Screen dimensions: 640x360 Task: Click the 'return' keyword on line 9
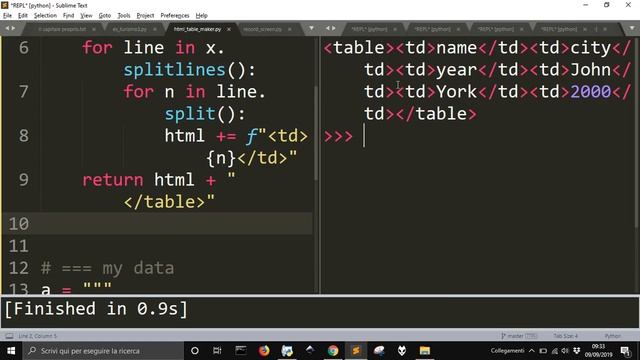point(113,180)
